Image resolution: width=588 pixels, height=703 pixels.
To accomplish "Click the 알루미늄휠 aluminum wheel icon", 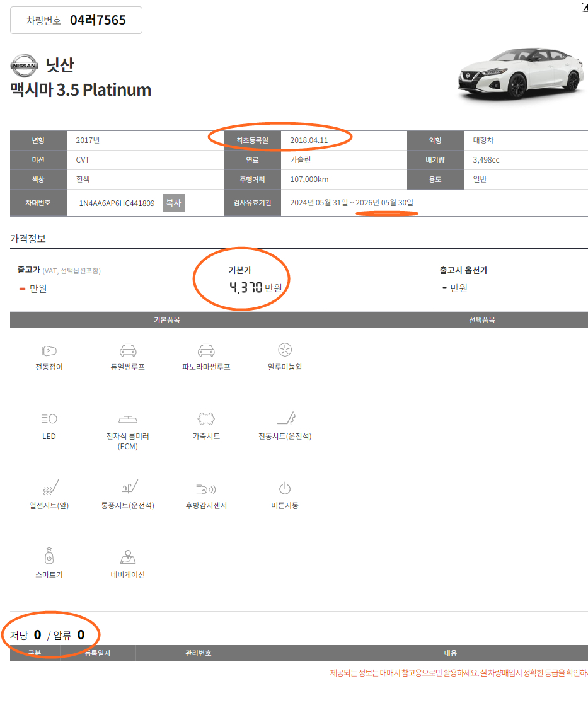I will pyautogui.click(x=285, y=350).
